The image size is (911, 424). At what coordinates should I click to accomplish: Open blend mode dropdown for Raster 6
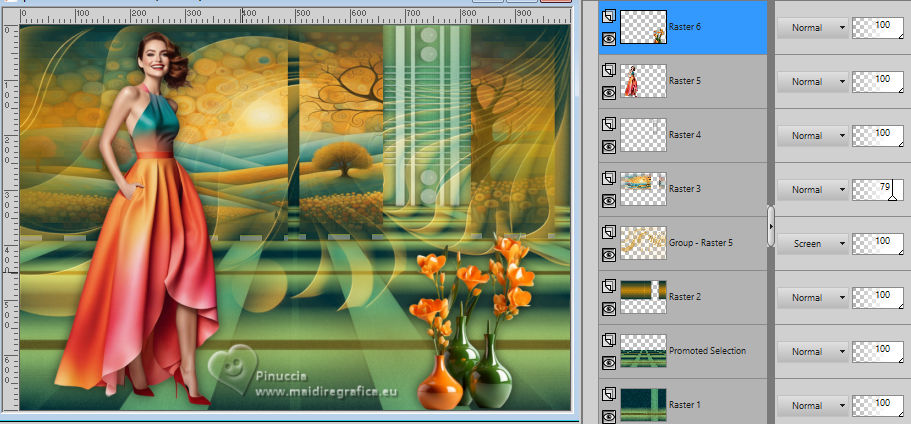(x=813, y=27)
